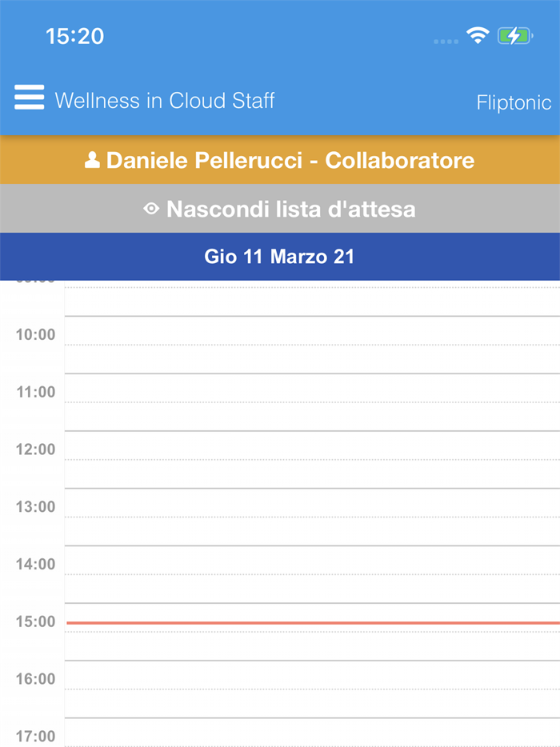
Task: Click the person icon beside Daniele Pellerucci
Action: click(x=92, y=160)
